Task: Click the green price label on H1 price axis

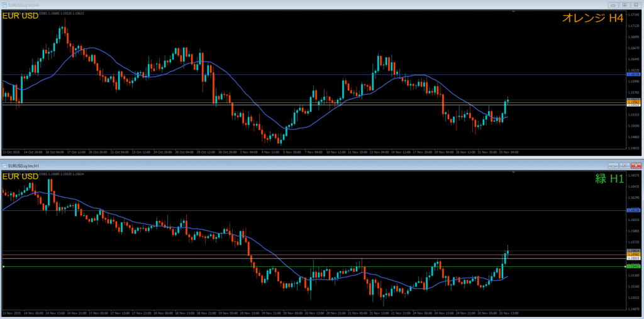Action: pos(634,267)
